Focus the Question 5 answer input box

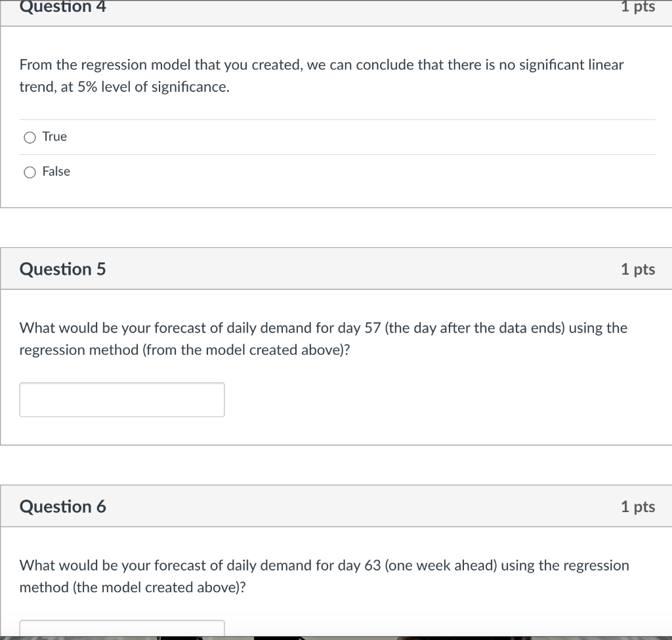tap(122, 400)
